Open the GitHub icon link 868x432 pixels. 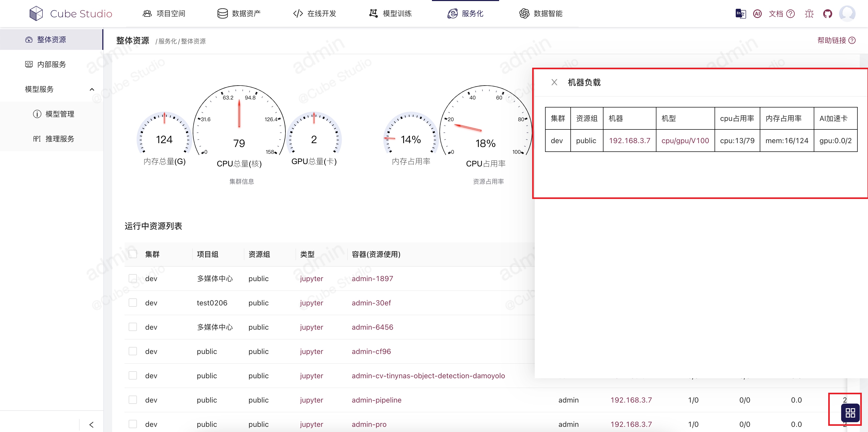[x=827, y=13]
